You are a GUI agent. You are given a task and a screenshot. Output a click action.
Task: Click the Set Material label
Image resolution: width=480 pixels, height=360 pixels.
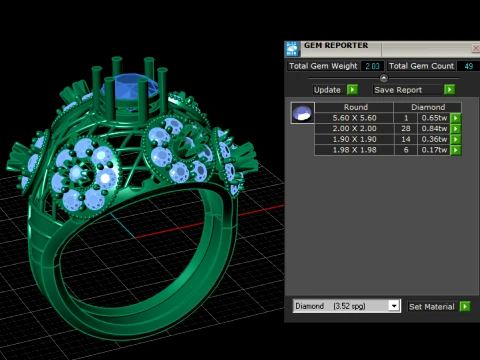[432, 307]
